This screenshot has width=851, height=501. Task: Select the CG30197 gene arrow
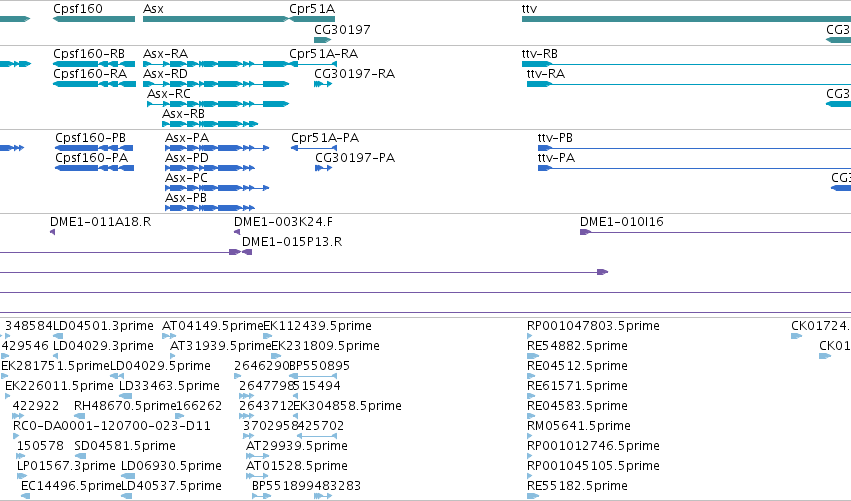tap(322, 40)
